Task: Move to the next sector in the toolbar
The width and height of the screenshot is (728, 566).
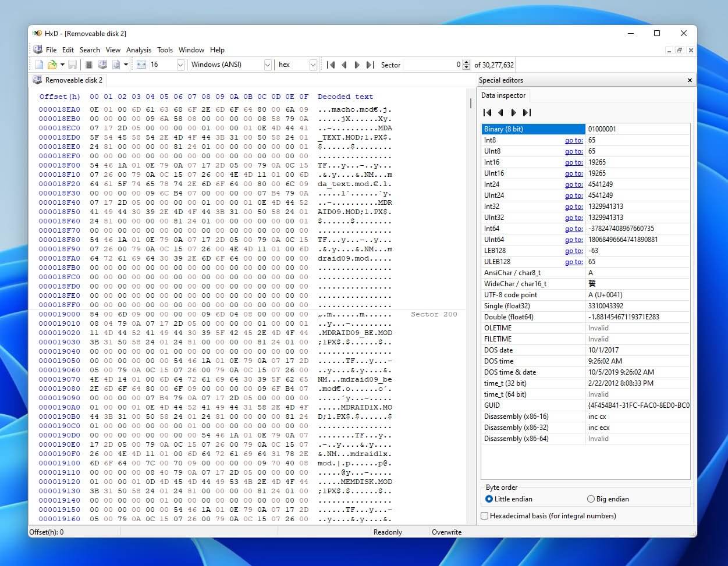Action: click(357, 65)
